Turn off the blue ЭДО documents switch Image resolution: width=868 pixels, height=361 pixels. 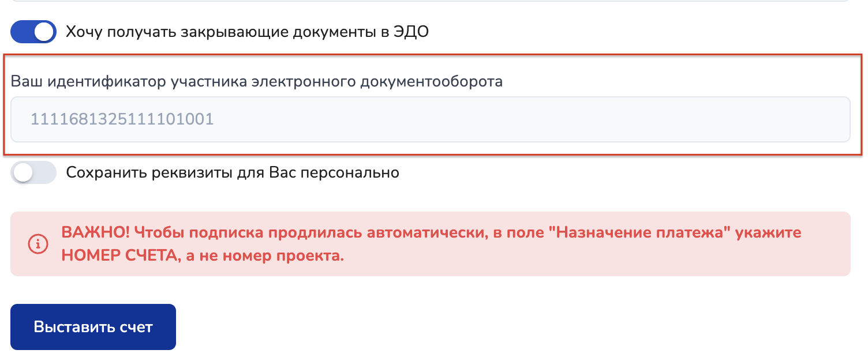(33, 32)
